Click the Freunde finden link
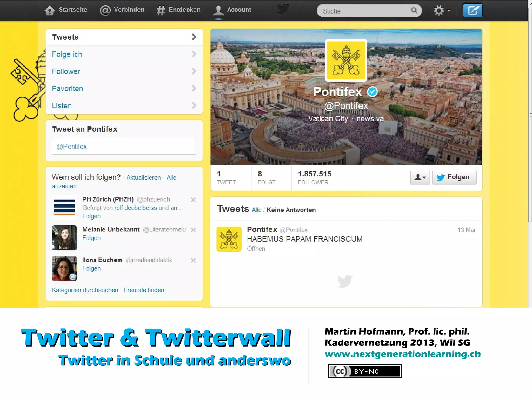The image size is (532, 399). click(x=144, y=290)
